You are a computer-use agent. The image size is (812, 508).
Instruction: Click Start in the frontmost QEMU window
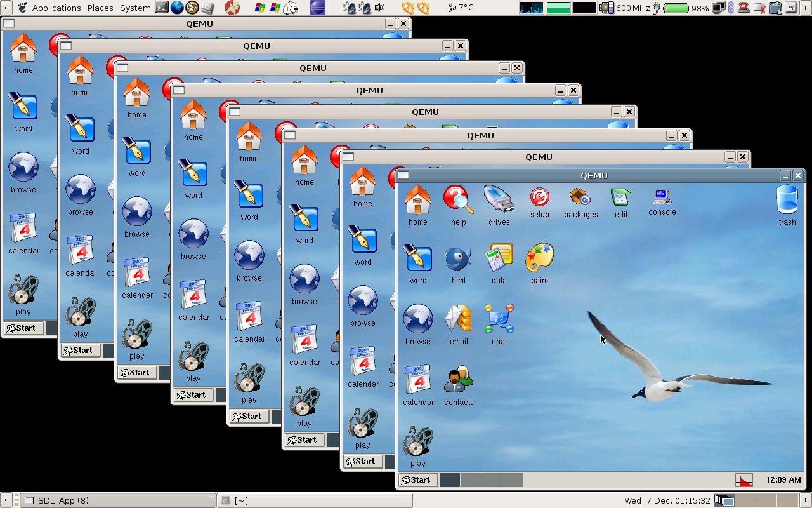[417, 480]
